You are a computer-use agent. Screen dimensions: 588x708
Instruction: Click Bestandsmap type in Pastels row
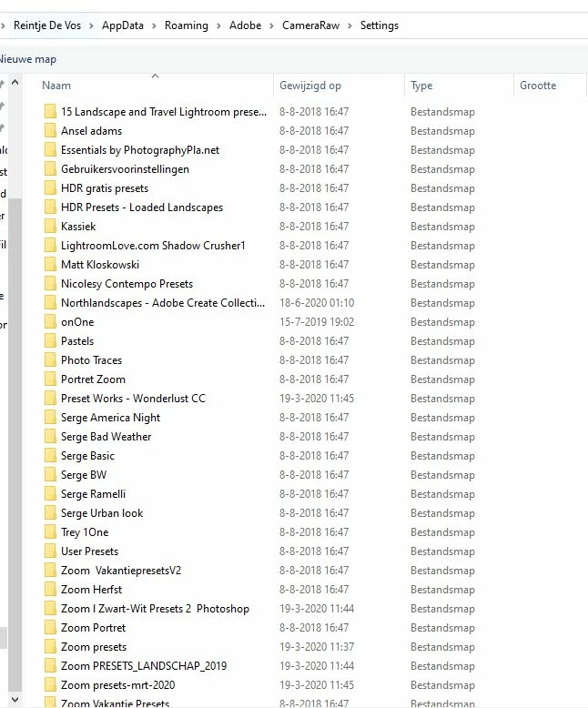click(442, 341)
